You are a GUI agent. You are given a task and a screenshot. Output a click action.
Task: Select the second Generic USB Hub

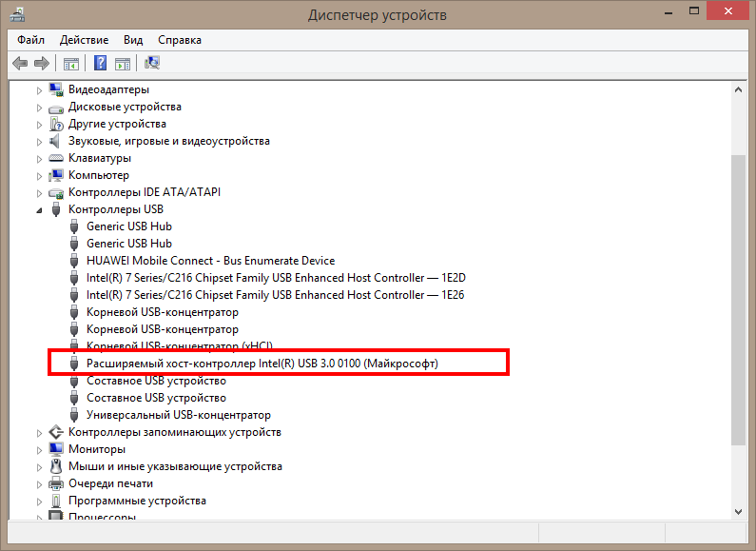point(129,244)
